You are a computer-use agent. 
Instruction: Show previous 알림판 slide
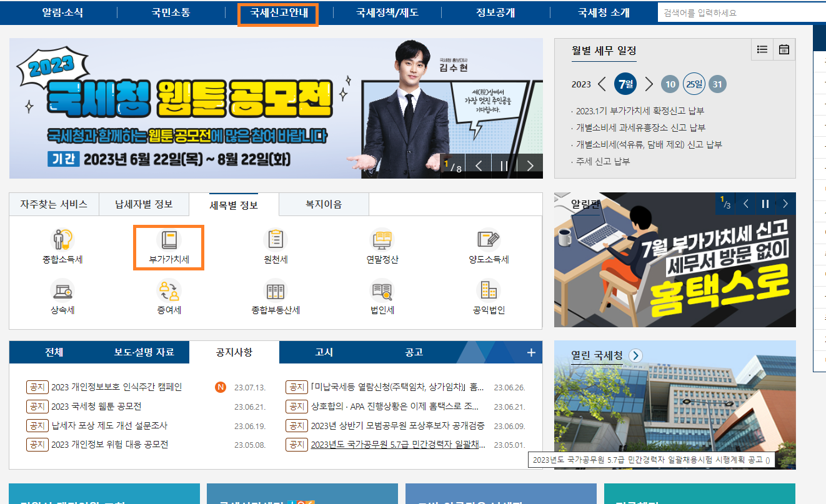click(x=745, y=204)
